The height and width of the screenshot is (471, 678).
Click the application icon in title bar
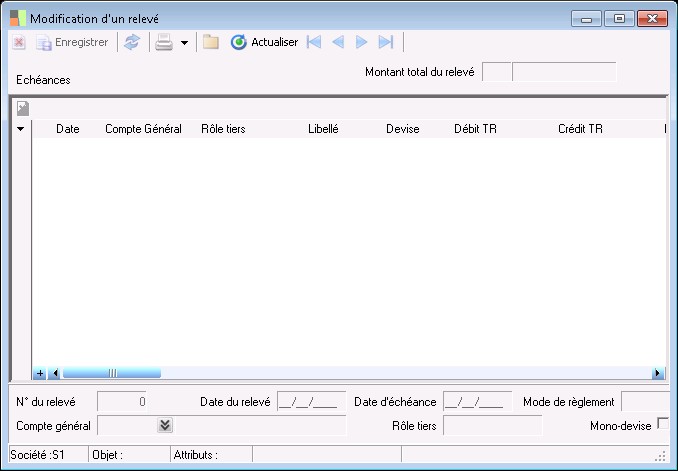pyautogui.click(x=18, y=19)
